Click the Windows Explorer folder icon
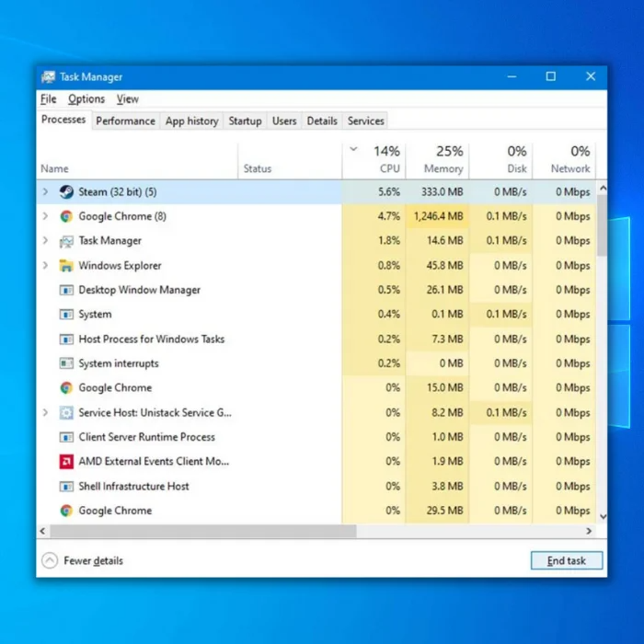644x644 pixels. pyautogui.click(x=66, y=265)
